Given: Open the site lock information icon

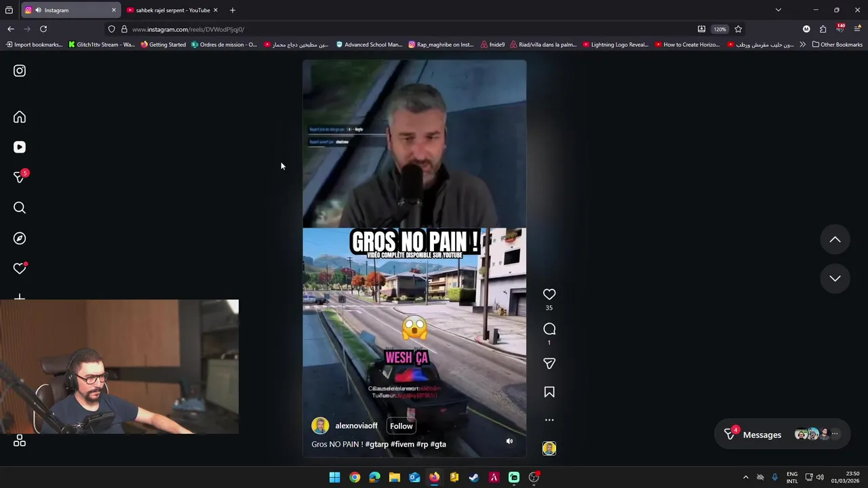Looking at the screenshot, I should (124, 29).
